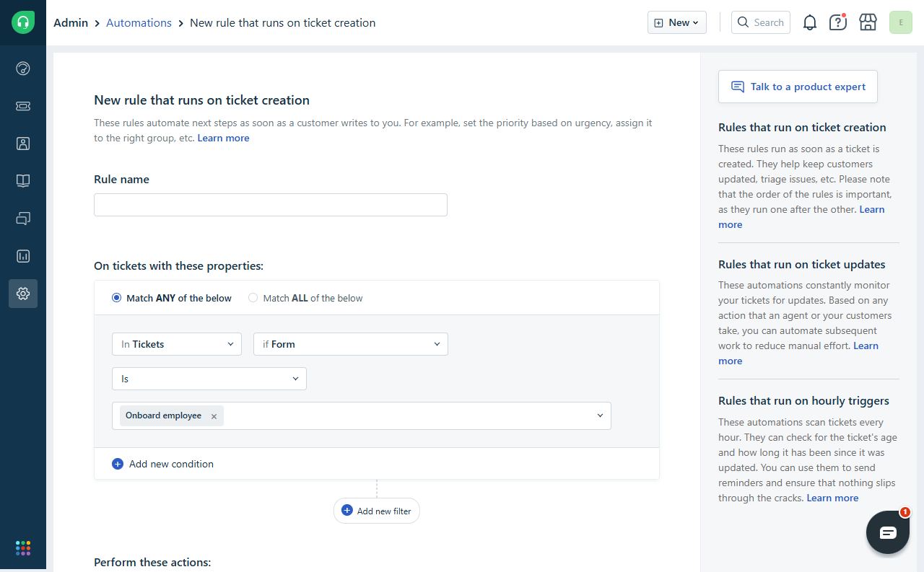This screenshot has height=572, width=924.
Task: Click the On tickets with these properties heading
Action: [x=178, y=265]
